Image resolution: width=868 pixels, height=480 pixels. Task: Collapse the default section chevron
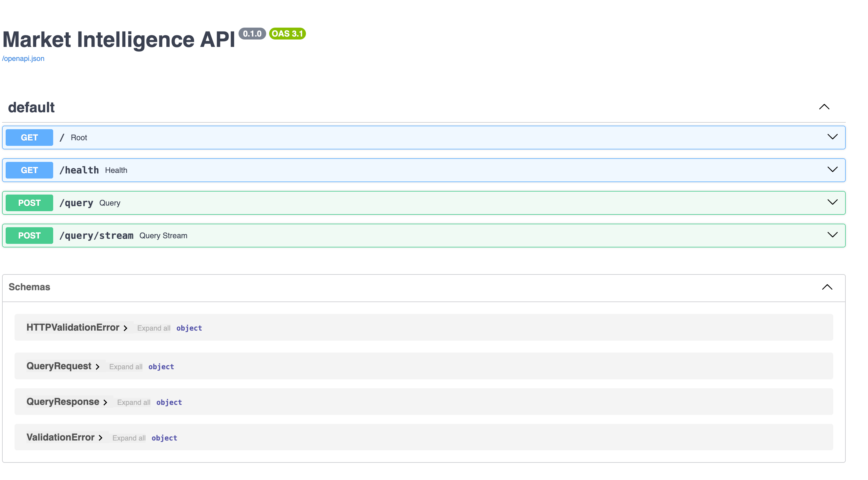(x=824, y=107)
